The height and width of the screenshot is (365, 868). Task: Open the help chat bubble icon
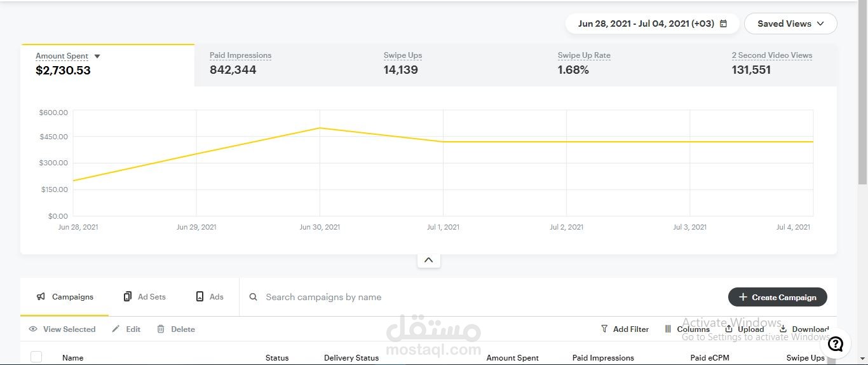coord(836,344)
